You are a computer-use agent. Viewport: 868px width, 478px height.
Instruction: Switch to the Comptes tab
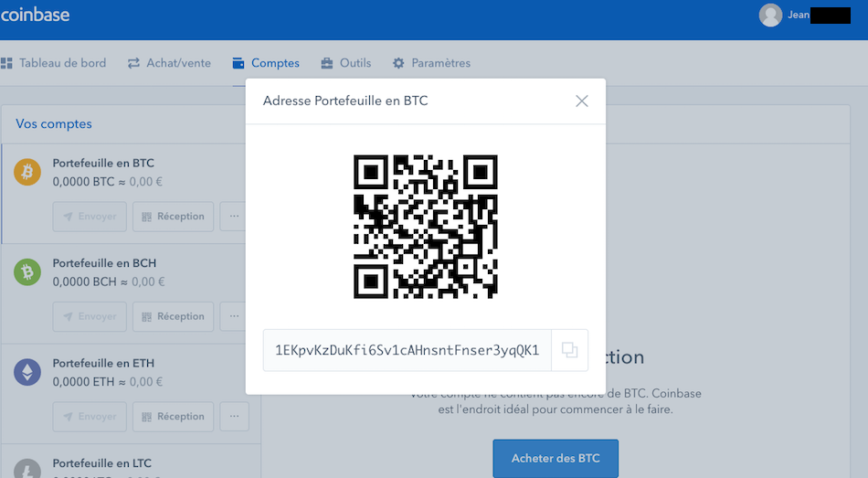tap(266, 63)
